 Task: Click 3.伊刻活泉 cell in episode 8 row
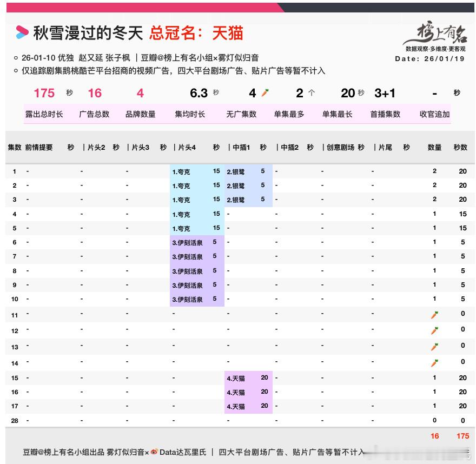point(187,271)
